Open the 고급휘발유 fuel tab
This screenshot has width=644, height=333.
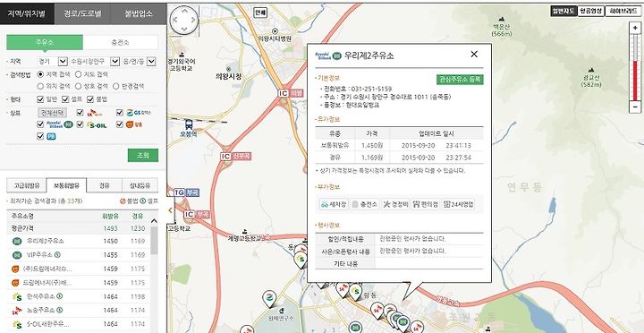click(x=27, y=185)
